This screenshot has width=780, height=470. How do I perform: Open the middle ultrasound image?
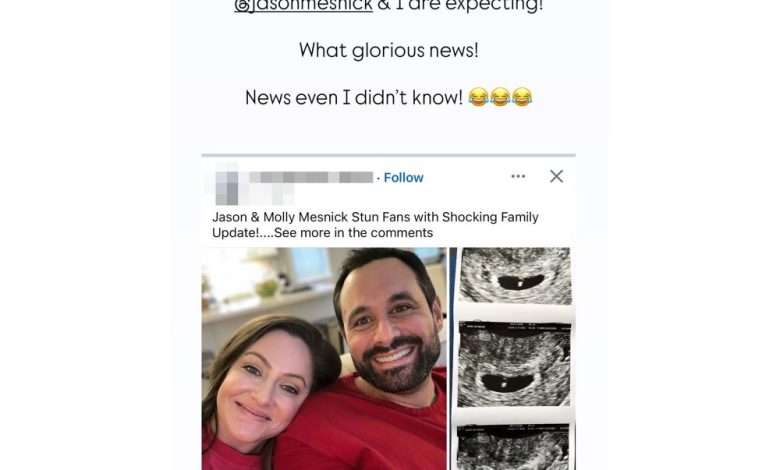[514, 365]
